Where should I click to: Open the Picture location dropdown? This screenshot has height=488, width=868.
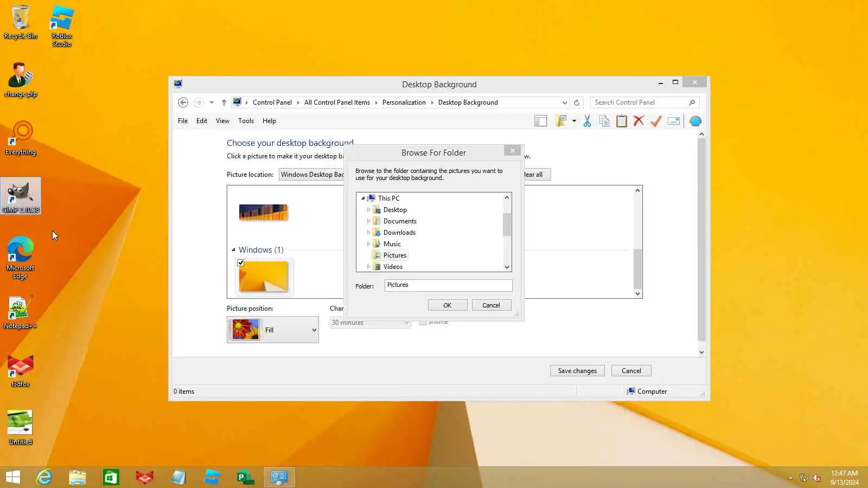311,175
